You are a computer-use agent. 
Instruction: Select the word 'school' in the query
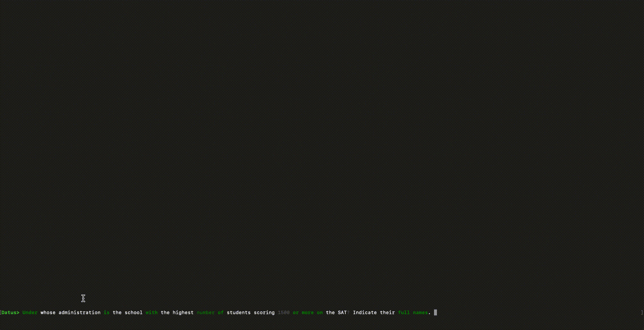pos(133,312)
